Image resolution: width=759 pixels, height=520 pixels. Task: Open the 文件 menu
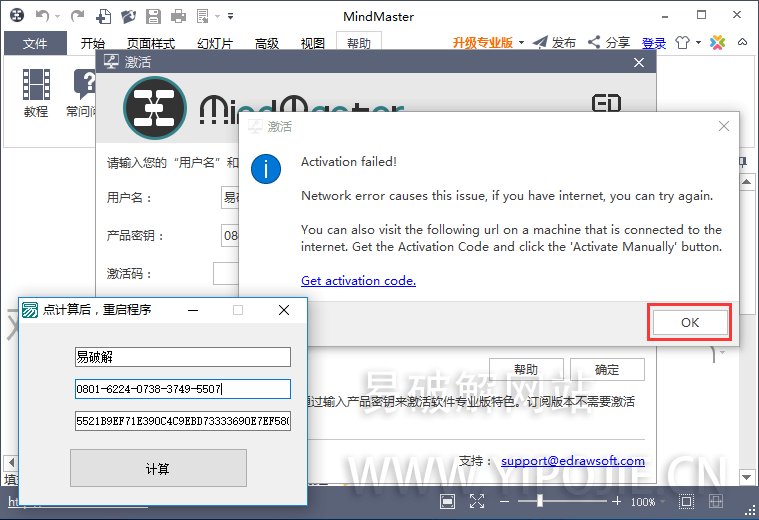click(35, 43)
